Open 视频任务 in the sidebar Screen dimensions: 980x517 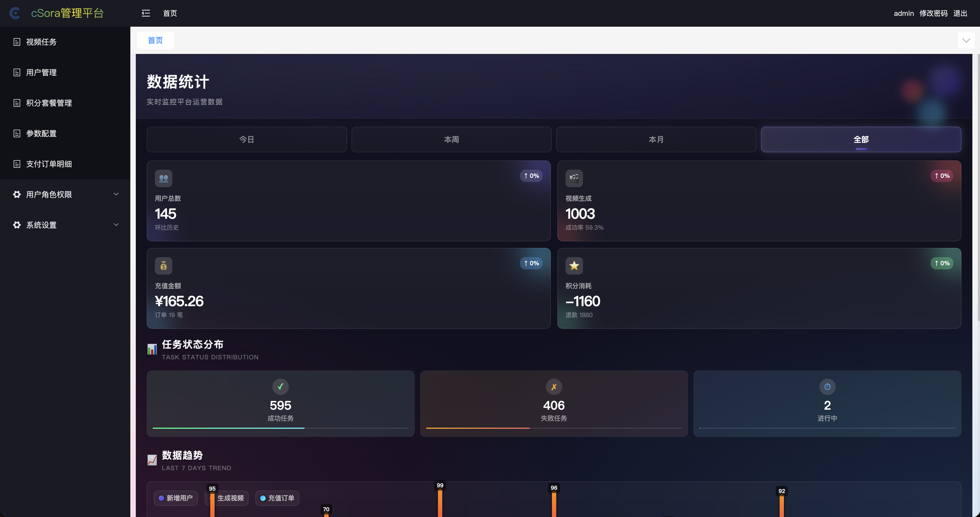[41, 42]
